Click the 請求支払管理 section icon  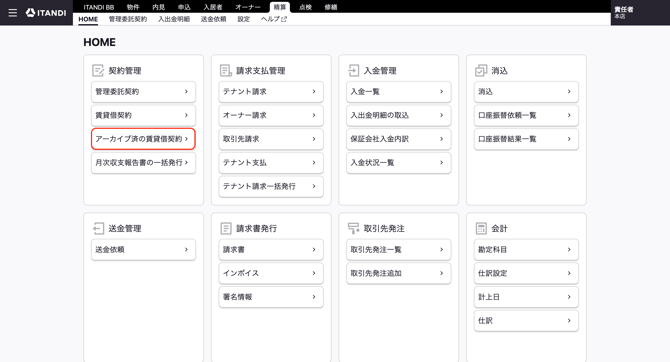tap(226, 71)
